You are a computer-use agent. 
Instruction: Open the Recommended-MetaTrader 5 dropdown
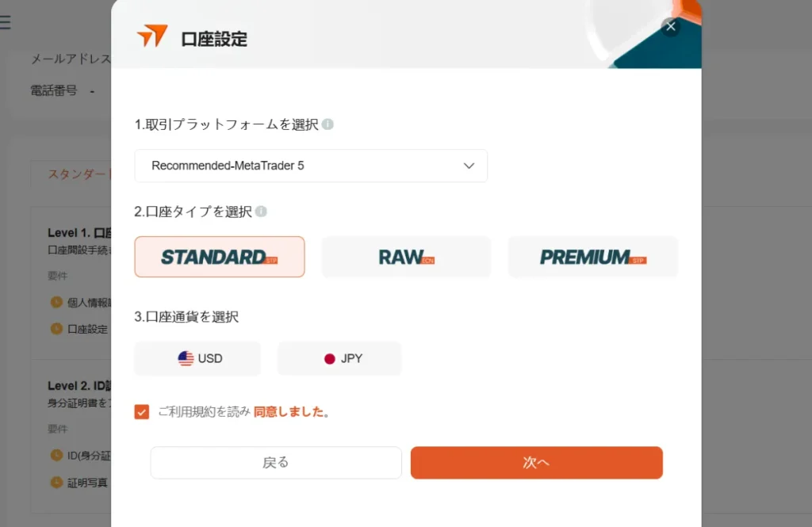click(x=311, y=166)
